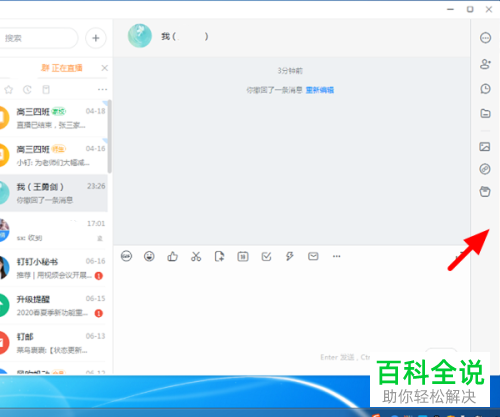
Task: Open the chat files folder icon
Action: tap(485, 113)
